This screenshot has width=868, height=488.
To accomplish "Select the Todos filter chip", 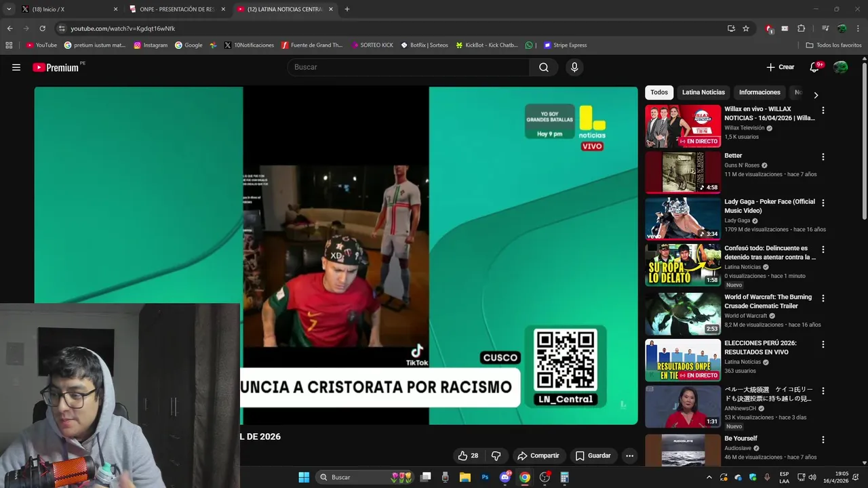I will coord(659,92).
